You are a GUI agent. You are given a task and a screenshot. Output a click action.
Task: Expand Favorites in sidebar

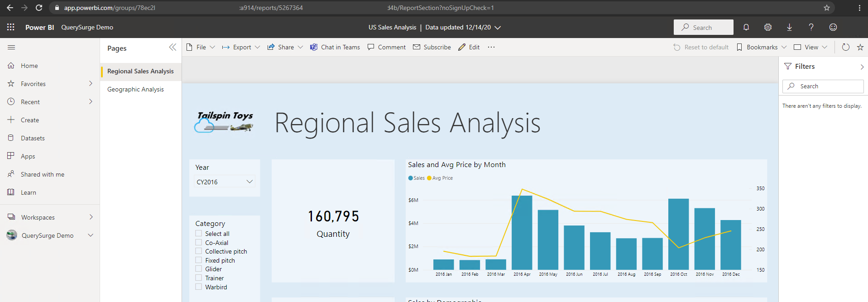tap(91, 83)
